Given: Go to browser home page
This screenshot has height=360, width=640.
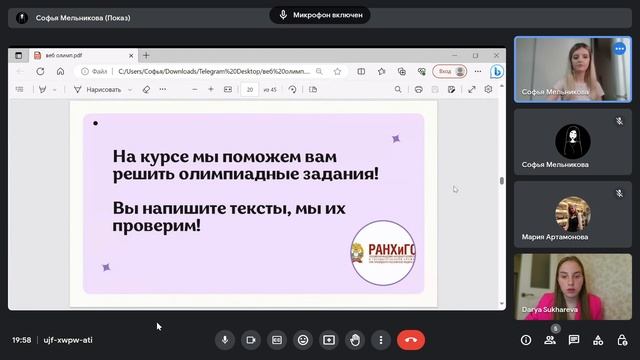Looking at the screenshot, I should (60, 71).
